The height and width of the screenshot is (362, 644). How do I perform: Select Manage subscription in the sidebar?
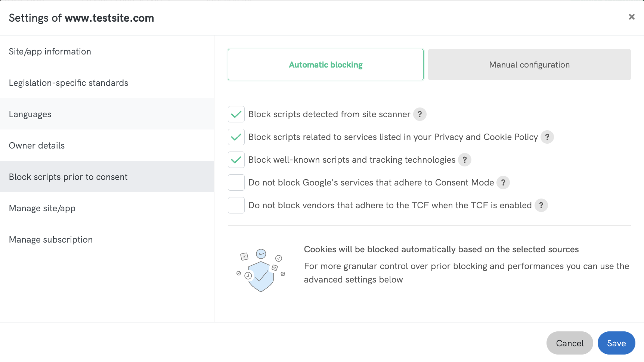pos(51,239)
